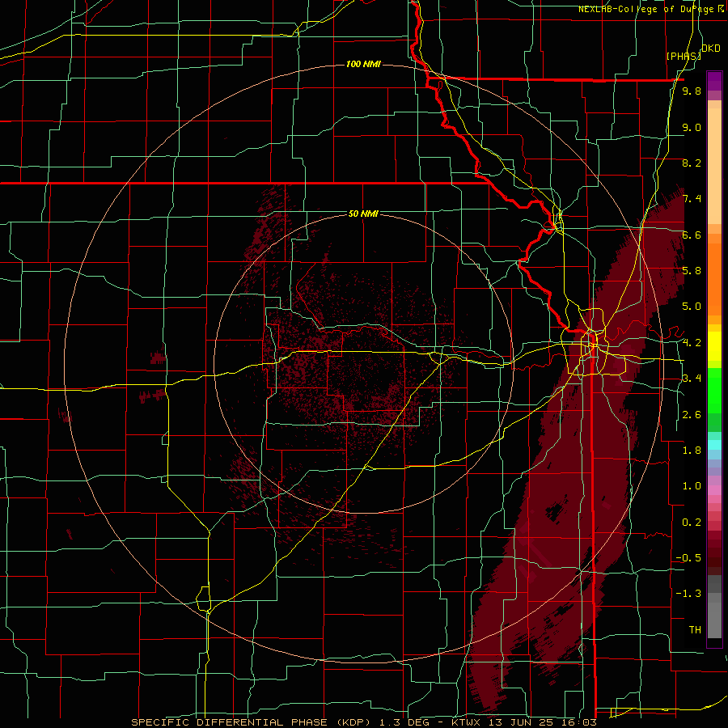Click the 8.2 value on the color scale
728x728 pixels.
[692, 163]
